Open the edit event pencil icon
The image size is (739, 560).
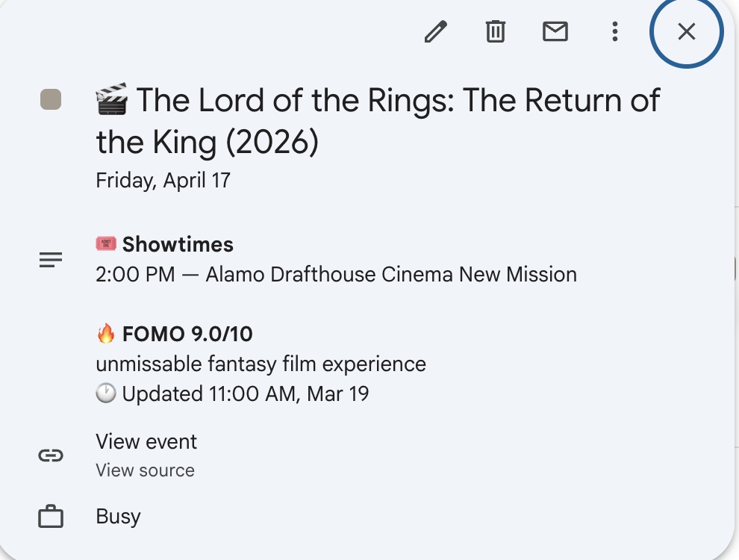coord(436,31)
